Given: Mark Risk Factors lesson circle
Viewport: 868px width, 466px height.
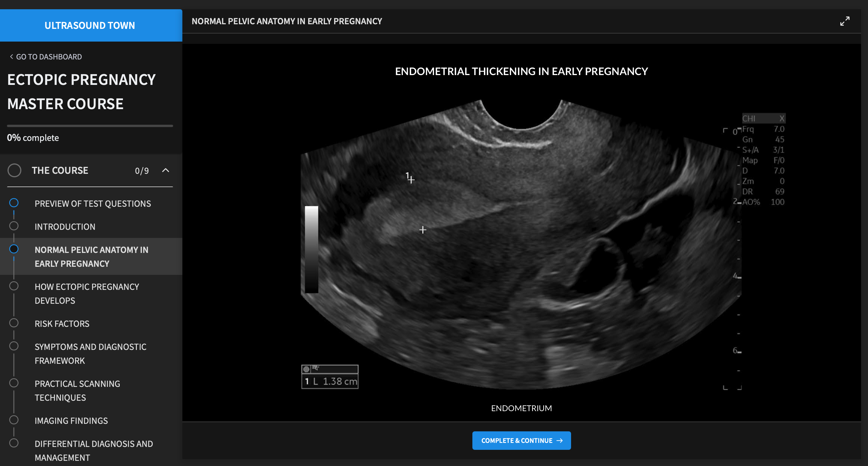Looking at the screenshot, I should 14,323.
